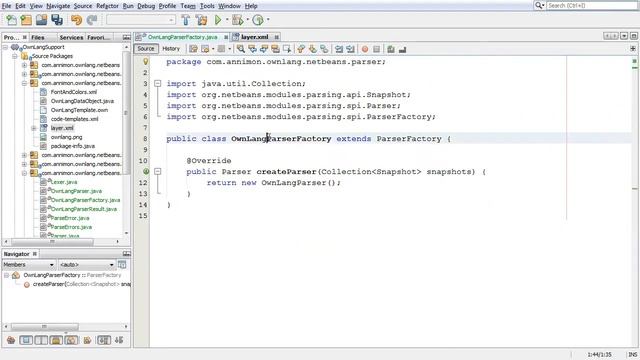Toggle Sort by Name in Navigator

(104, 340)
